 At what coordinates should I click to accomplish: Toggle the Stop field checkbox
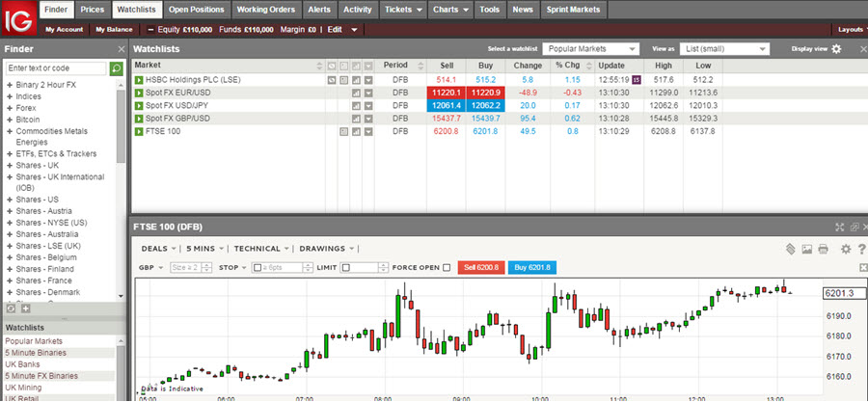[x=257, y=268]
